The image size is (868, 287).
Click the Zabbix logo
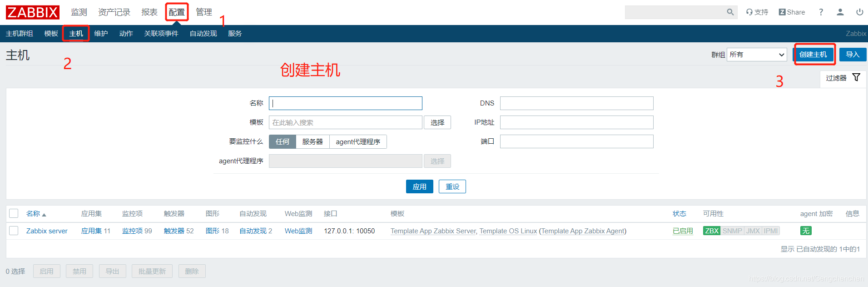(x=33, y=12)
